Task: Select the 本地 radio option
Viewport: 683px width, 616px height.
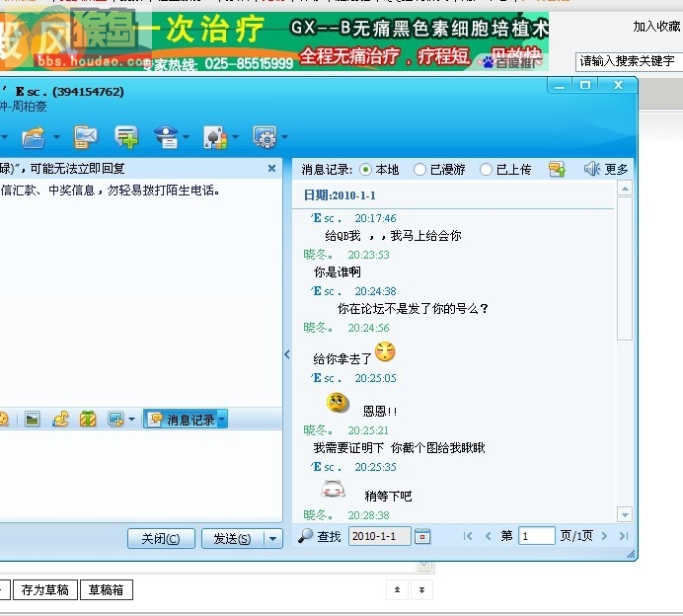Action: point(365,170)
